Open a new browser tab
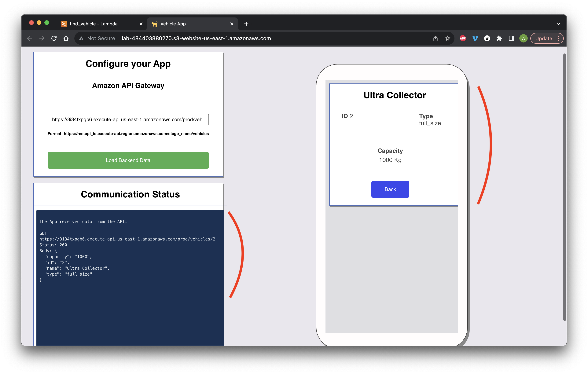Screen dimensions: 588x374 coord(246,24)
